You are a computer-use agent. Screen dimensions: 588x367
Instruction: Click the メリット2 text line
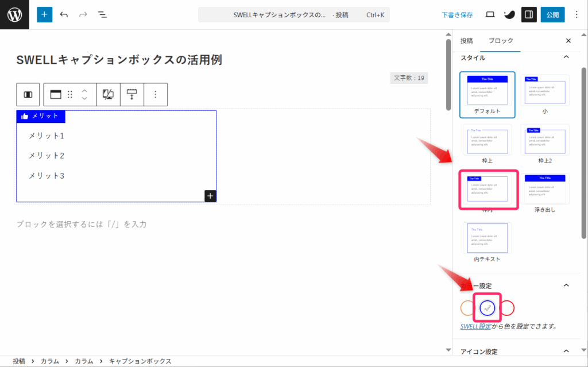click(x=47, y=156)
